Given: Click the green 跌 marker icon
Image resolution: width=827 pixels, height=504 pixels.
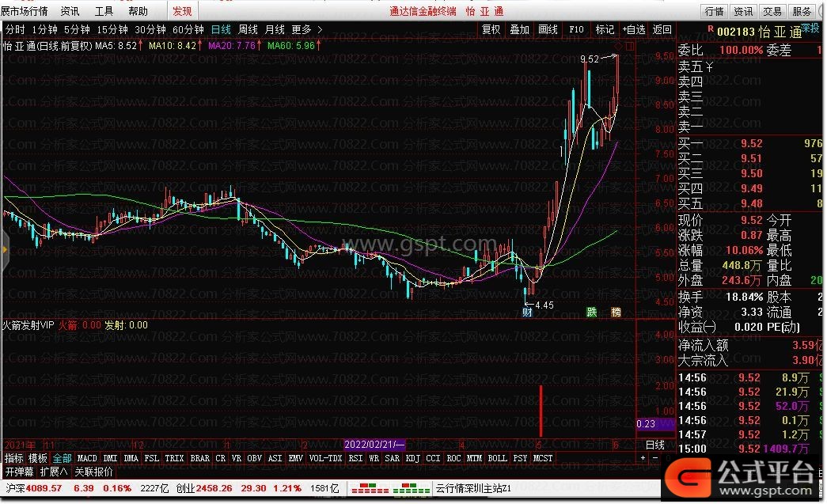Looking at the screenshot, I should [592, 312].
